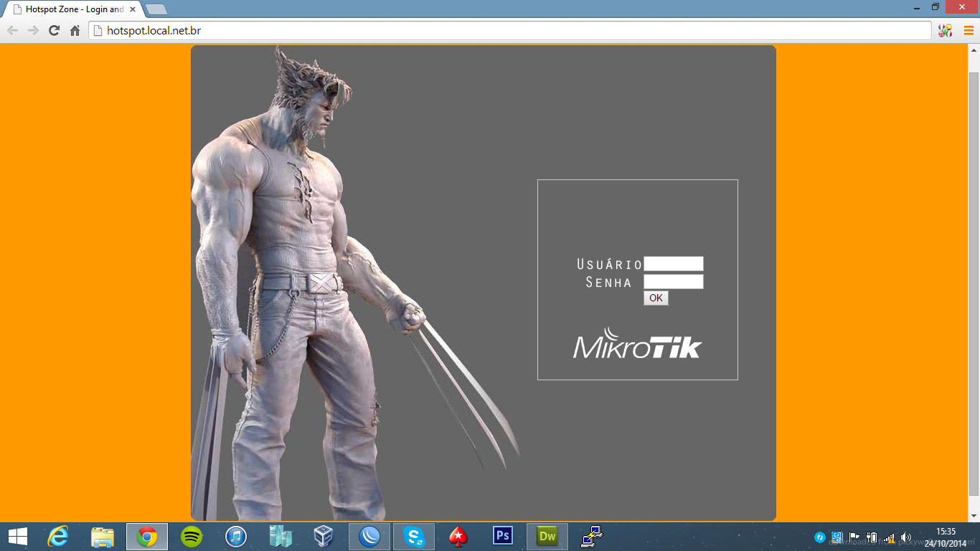
Task: Restore the browser window size
Action: tap(936, 6)
